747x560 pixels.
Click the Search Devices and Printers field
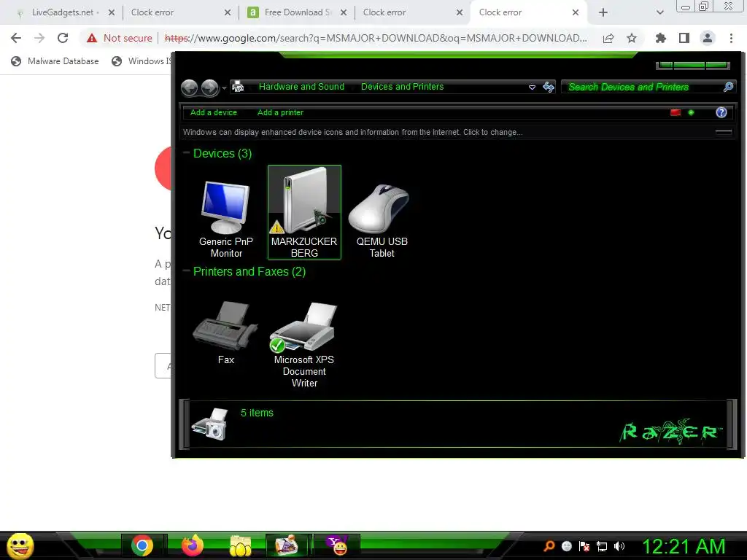tap(643, 87)
